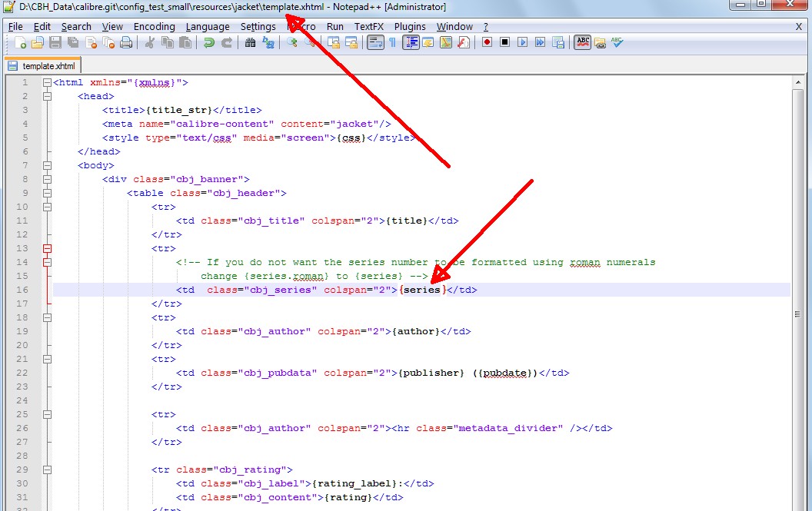The height and width of the screenshot is (511, 812).
Task: Collapse the tr fold on line 10
Action: tap(47, 207)
